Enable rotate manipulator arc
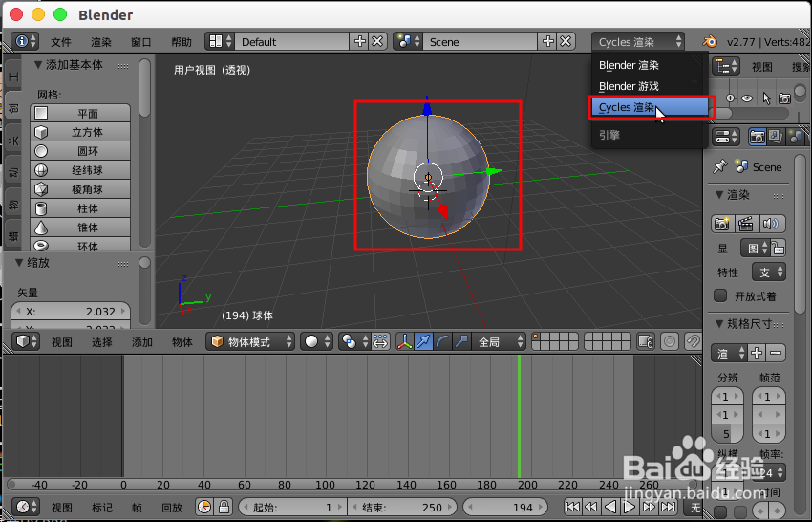The width and height of the screenshot is (812, 522). click(x=442, y=341)
